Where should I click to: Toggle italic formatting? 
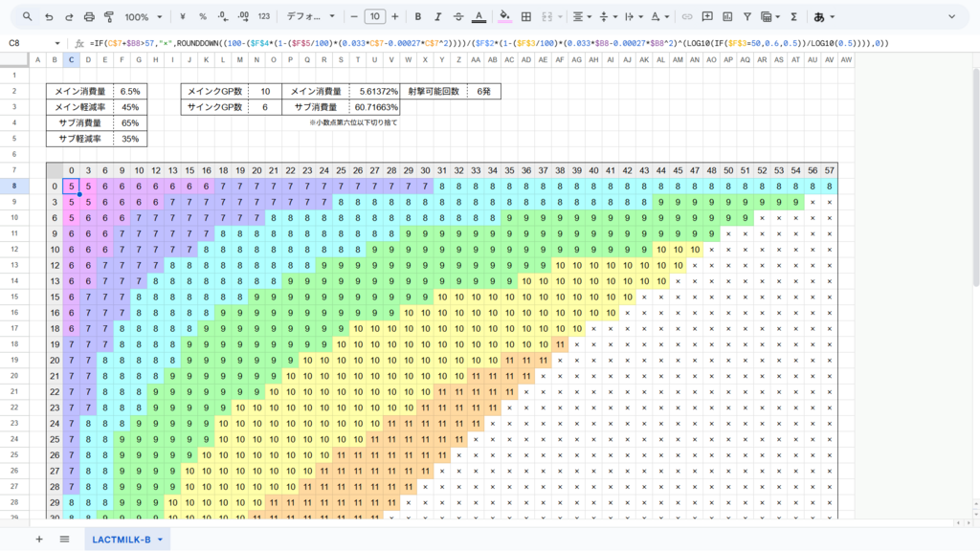click(438, 17)
